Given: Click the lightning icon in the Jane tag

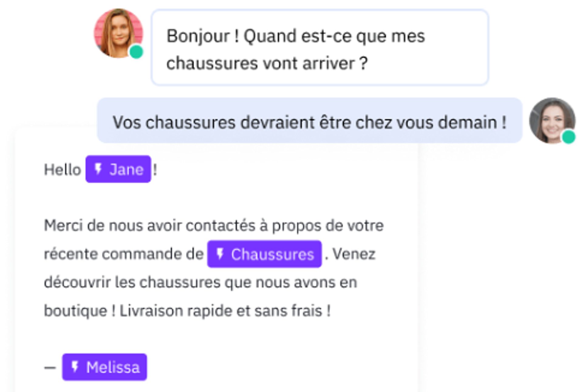Looking at the screenshot, I should [x=98, y=169].
